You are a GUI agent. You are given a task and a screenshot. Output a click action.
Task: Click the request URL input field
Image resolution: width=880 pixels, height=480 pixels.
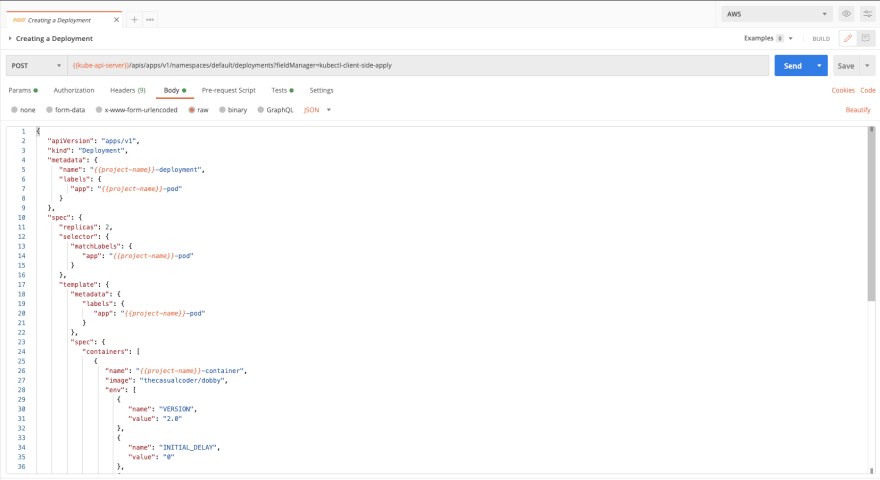[x=418, y=66]
